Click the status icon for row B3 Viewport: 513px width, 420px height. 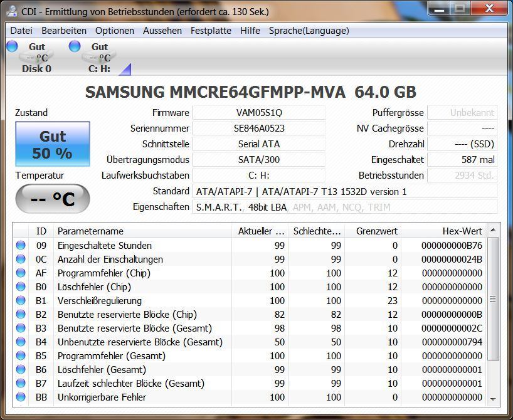21,328
